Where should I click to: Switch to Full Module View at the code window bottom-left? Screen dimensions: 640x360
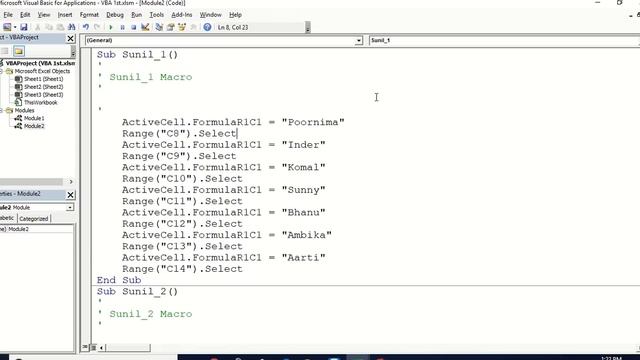[x=93, y=347]
